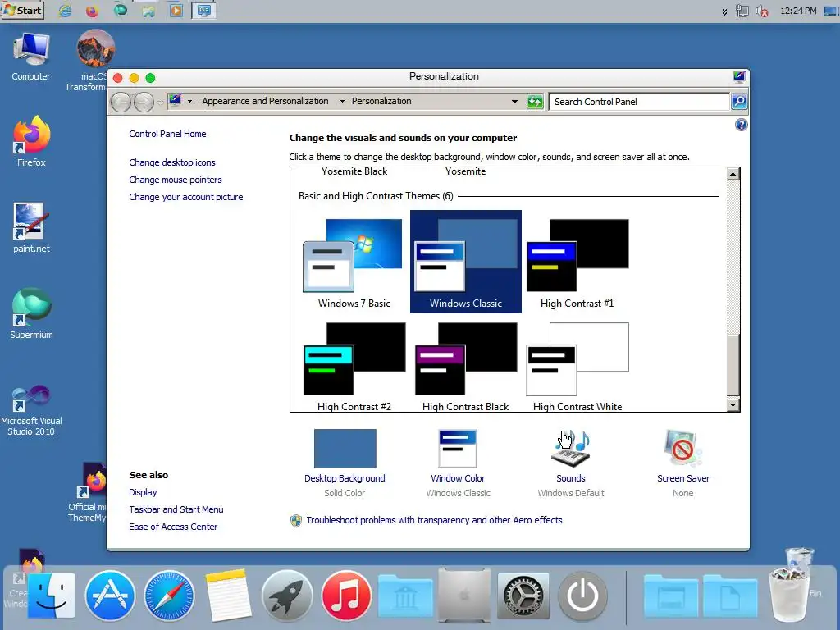The width and height of the screenshot is (840, 630).
Task: Launch Firefox from the top taskbar
Action: click(x=93, y=11)
